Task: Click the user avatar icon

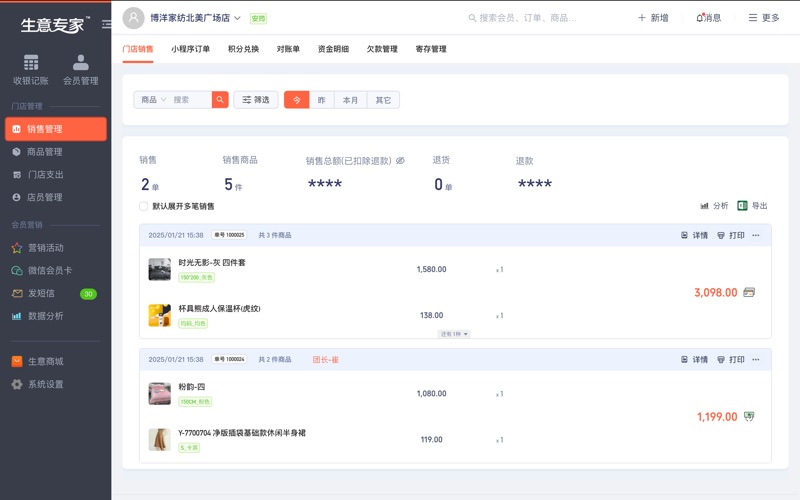Action: (x=133, y=18)
